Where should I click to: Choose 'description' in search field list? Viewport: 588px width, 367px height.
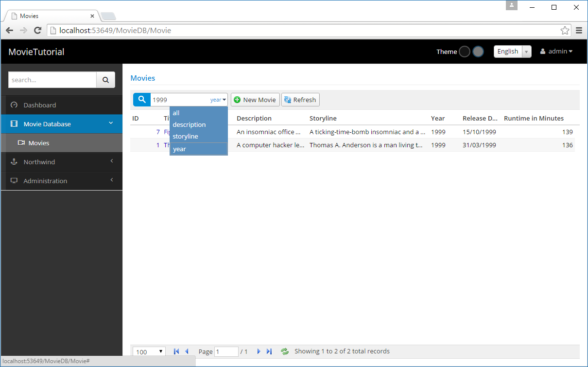(x=189, y=125)
